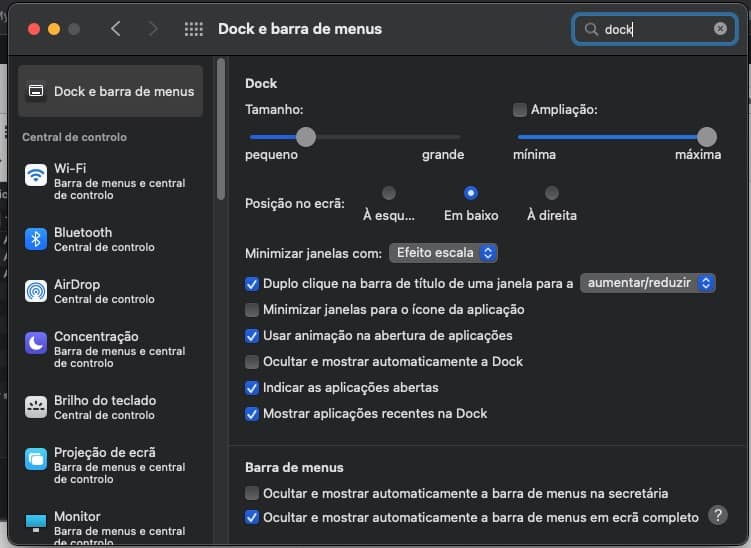Select Dock e barra de menus sidebar item
Screen dimensions: 751x548
click(110, 91)
